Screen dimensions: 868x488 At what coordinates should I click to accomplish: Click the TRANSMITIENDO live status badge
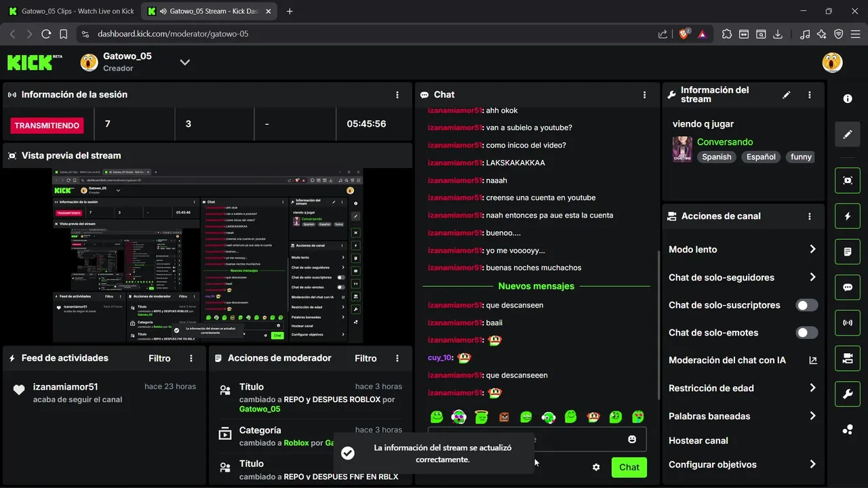tap(47, 125)
